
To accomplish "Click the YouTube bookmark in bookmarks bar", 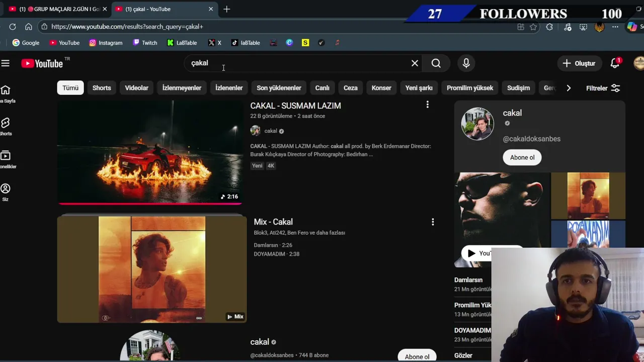I will tap(64, 43).
